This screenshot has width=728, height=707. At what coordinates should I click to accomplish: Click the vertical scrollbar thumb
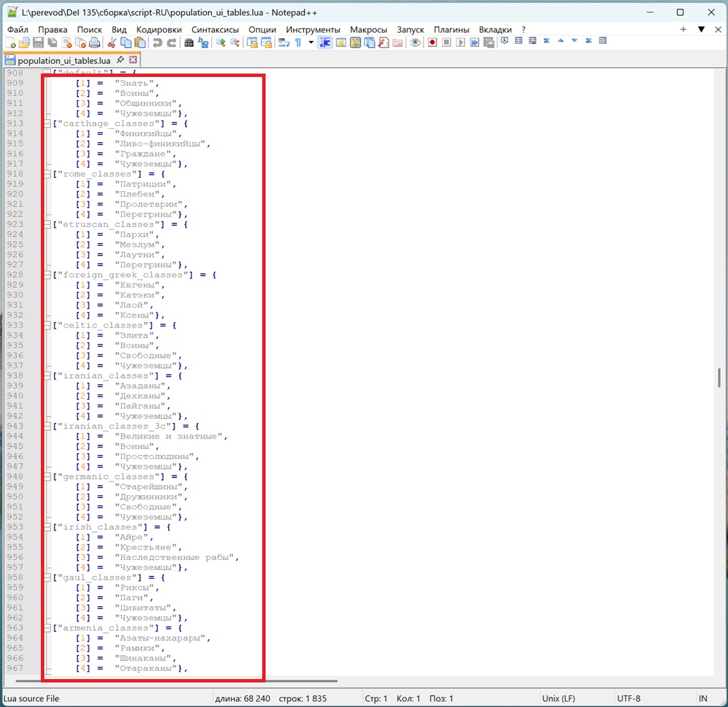click(719, 378)
